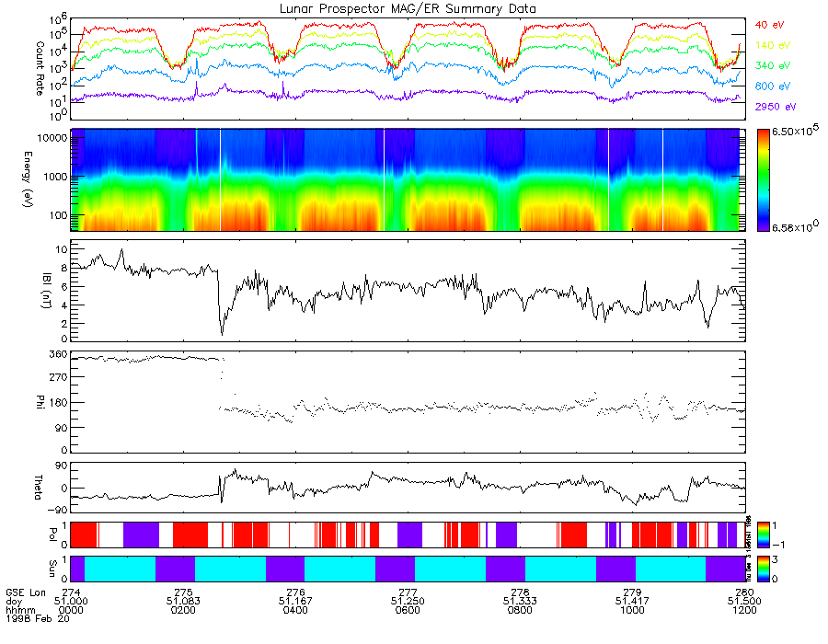Click the 'Lunar Prospector MAG/ER Summary Data' title
Viewport: 828px width, 644px height.
[408, 9]
